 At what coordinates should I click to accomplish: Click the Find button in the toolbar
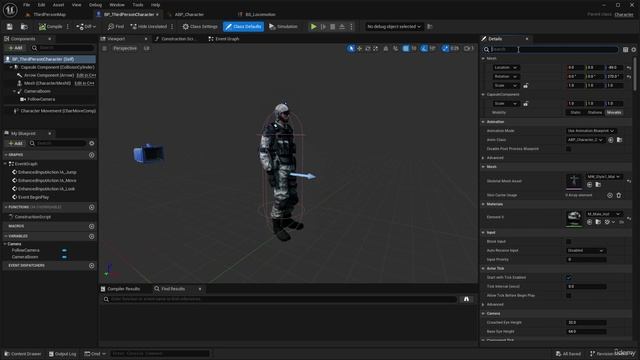tap(116, 27)
